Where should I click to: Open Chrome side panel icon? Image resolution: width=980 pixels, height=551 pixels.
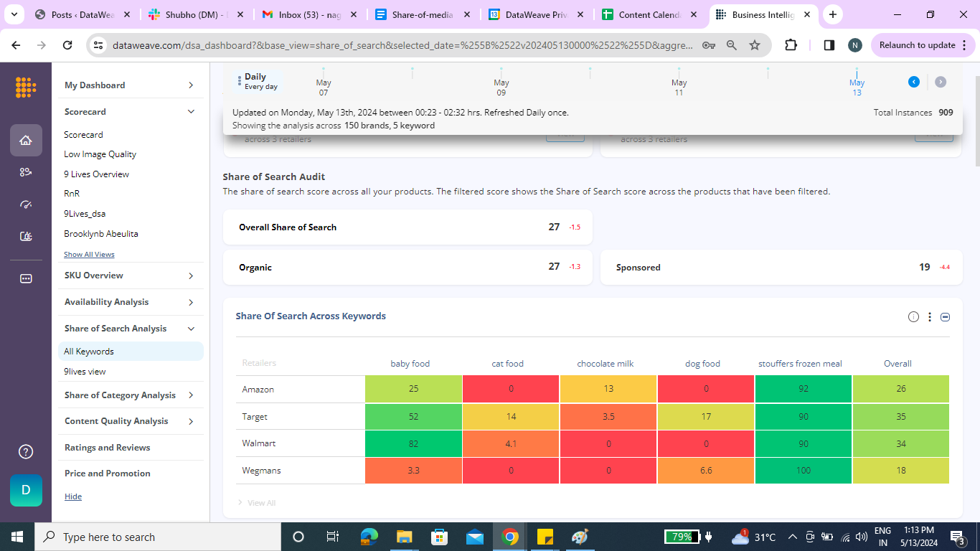(x=829, y=44)
